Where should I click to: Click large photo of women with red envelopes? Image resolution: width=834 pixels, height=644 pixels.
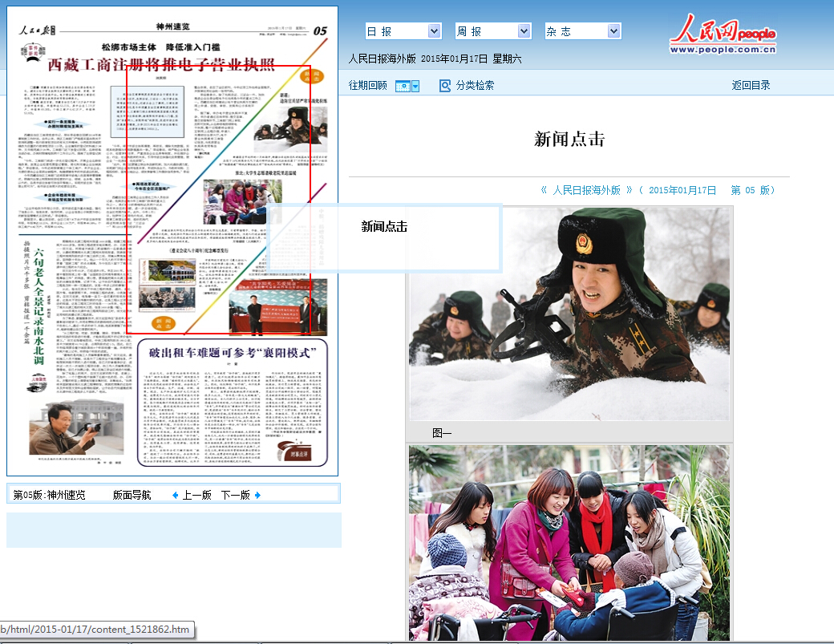[x=569, y=543]
